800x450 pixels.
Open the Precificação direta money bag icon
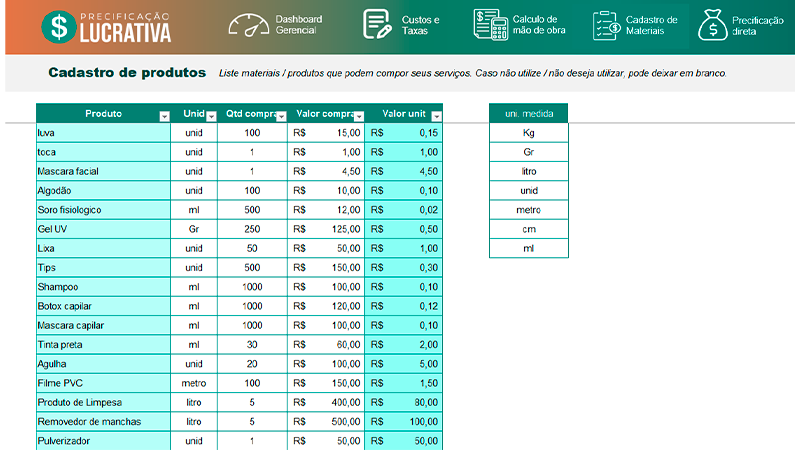(x=712, y=25)
